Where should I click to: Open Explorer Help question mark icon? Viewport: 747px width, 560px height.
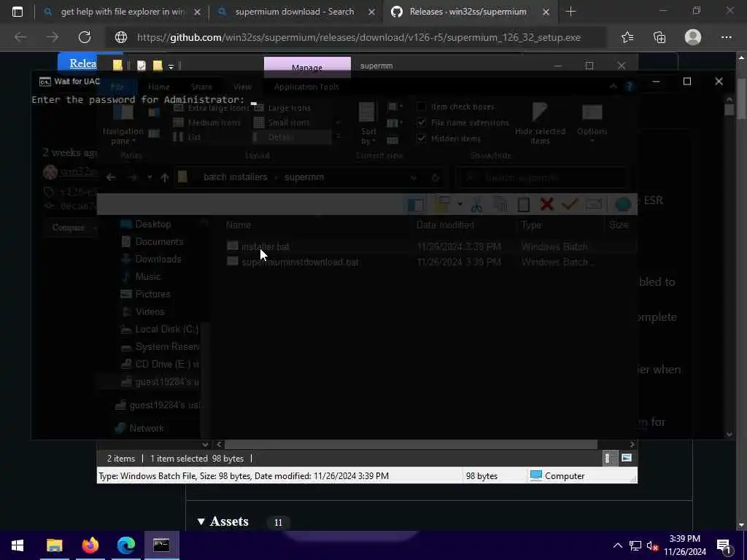630,87
